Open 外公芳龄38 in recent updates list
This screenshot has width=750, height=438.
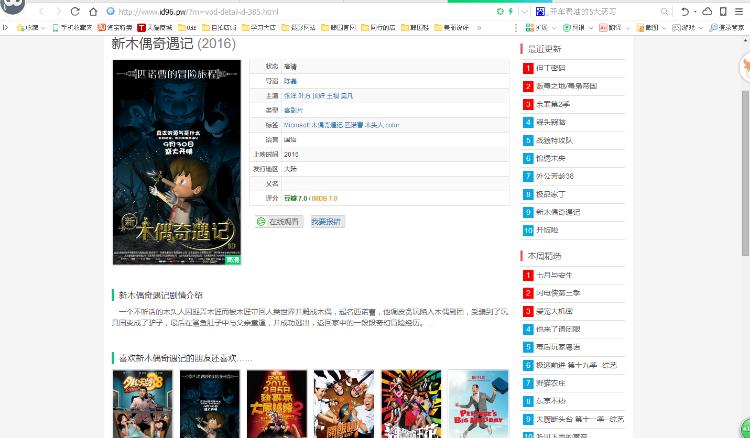pos(555,176)
